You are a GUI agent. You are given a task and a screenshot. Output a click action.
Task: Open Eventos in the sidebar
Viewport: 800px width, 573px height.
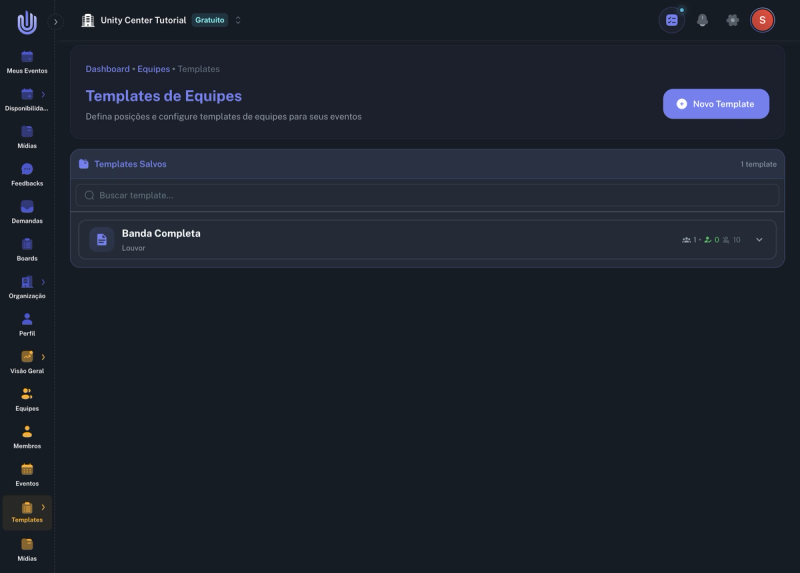pos(27,475)
